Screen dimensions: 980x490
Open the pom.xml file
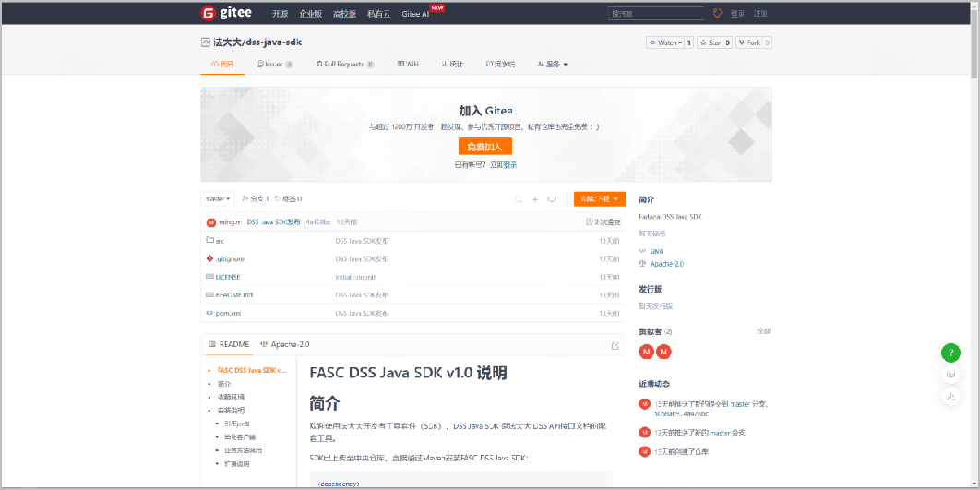tap(229, 313)
